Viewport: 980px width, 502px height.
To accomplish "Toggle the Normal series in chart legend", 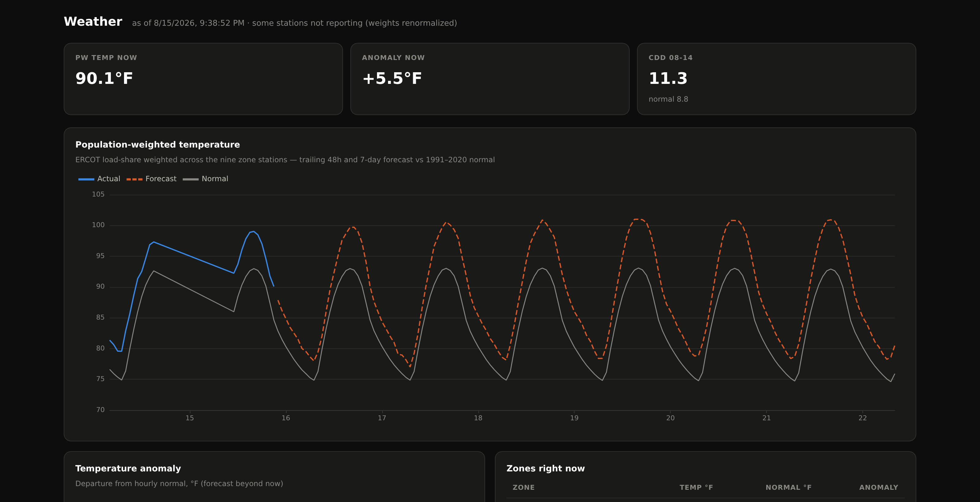I will tap(205, 179).
